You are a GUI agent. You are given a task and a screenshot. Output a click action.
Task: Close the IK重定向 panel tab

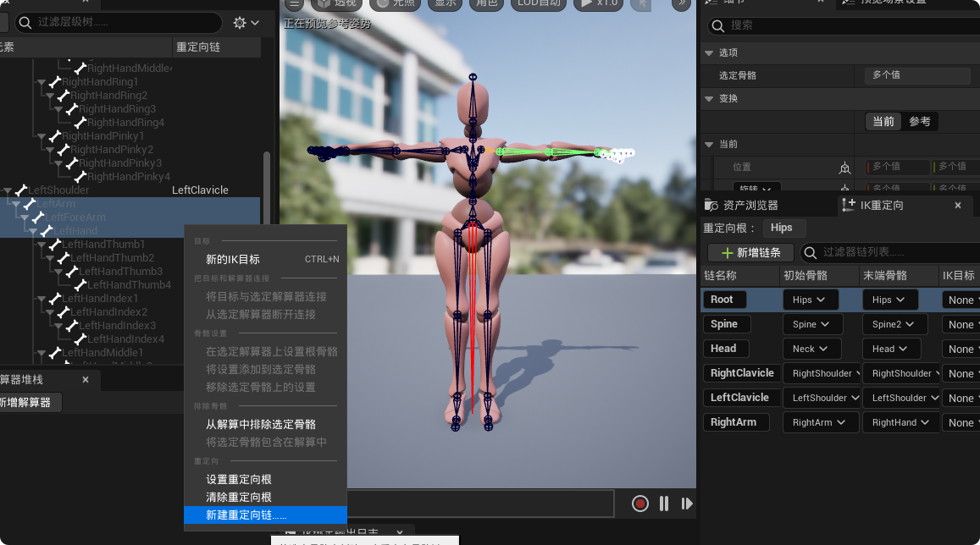click(x=957, y=206)
